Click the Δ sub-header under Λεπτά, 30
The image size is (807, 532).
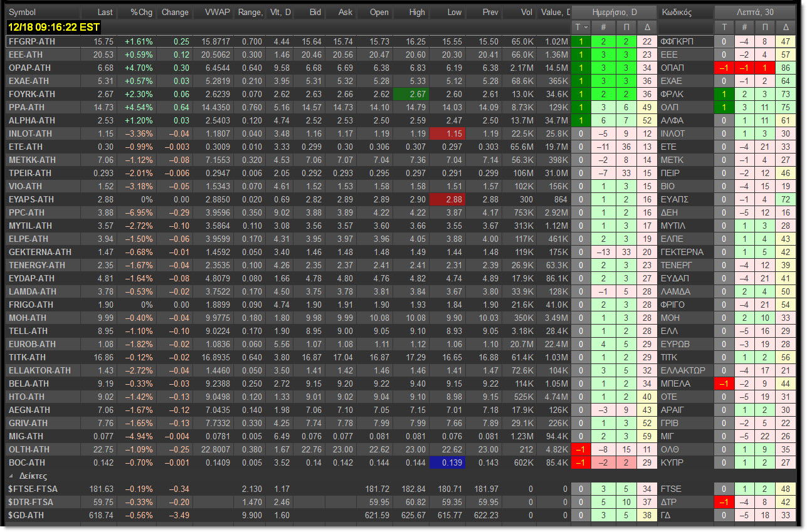tap(786, 27)
